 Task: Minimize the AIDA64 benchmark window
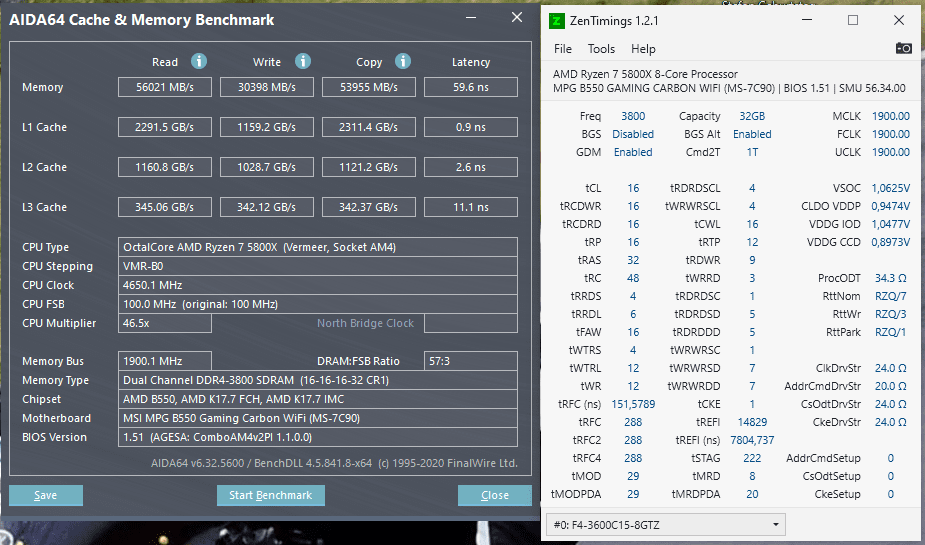(471, 18)
